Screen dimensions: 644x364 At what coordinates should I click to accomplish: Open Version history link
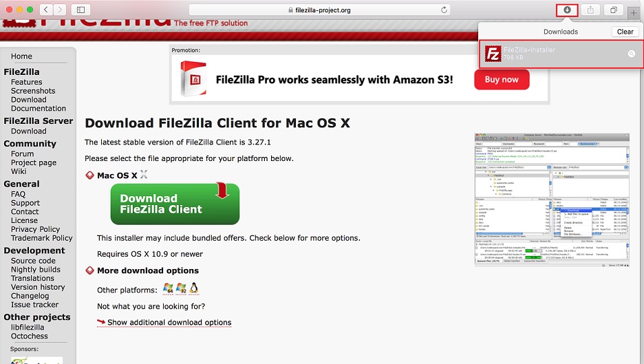(x=38, y=287)
